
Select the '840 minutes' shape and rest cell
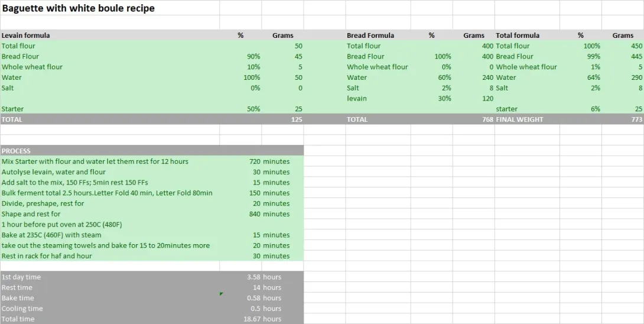point(269,214)
